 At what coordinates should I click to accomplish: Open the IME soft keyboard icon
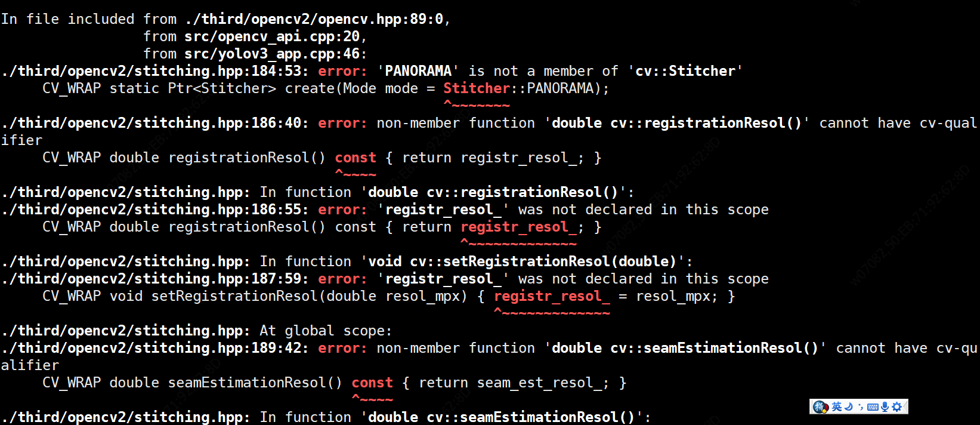(873, 407)
